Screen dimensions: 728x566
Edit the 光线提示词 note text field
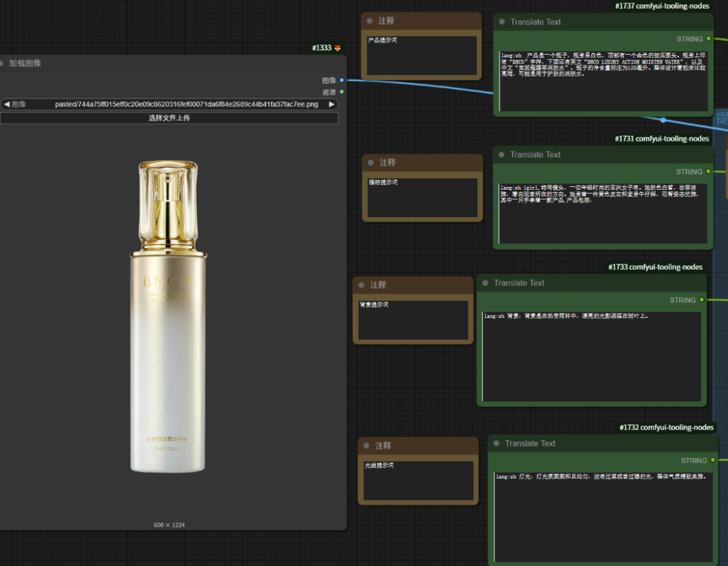[x=419, y=480]
